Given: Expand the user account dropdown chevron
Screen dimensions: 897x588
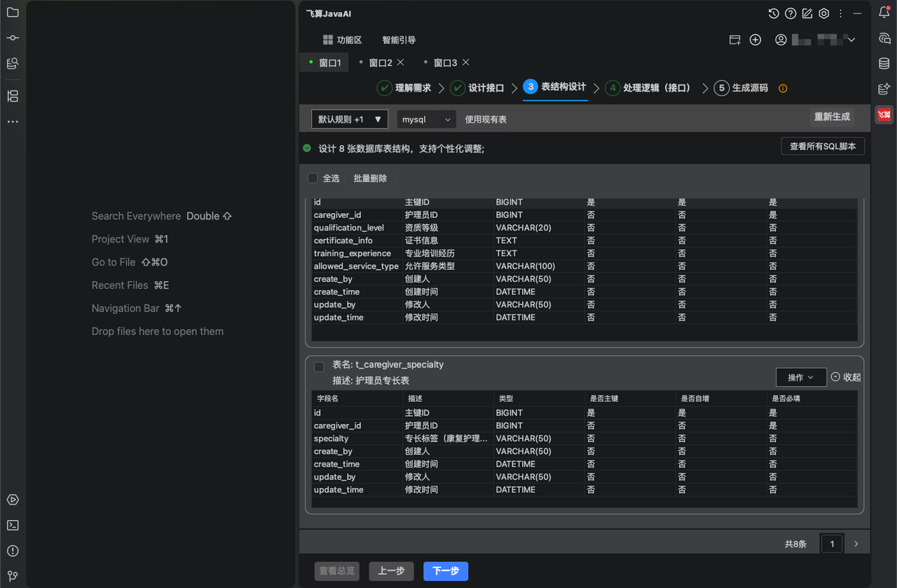Looking at the screenshot, I should tap(851, 40).
